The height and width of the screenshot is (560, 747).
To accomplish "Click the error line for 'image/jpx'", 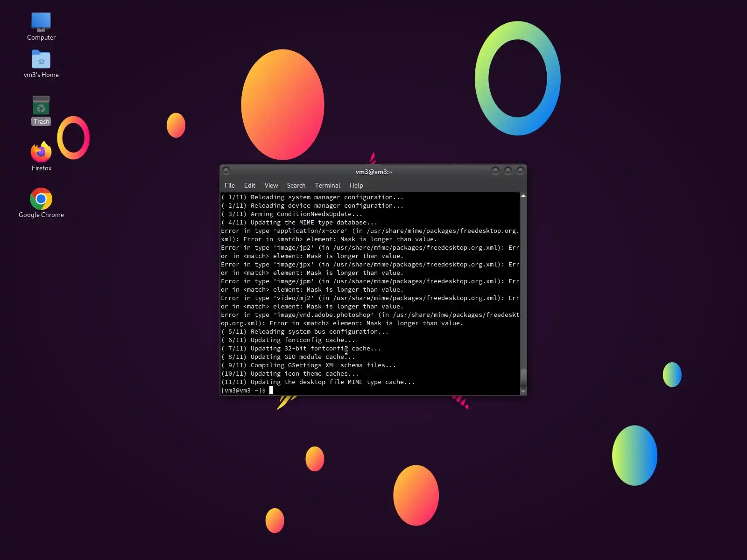I will (x=370, y=269).
